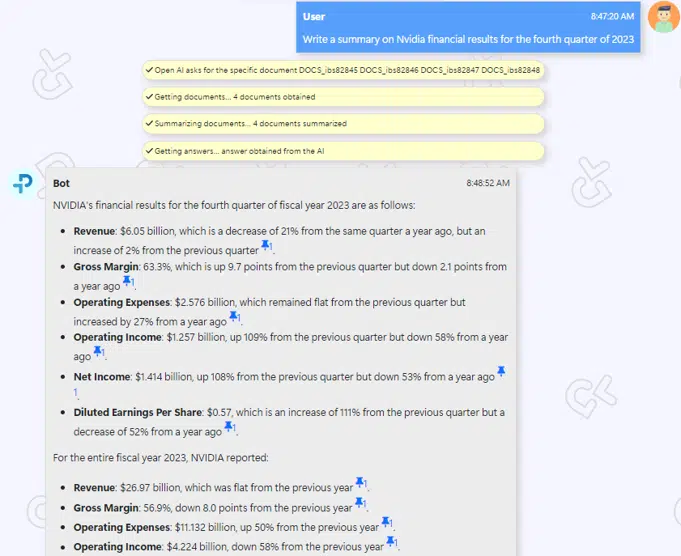
Task: Click 'Getting answers... answer obtained from the AI'
Action: point(343,151)
